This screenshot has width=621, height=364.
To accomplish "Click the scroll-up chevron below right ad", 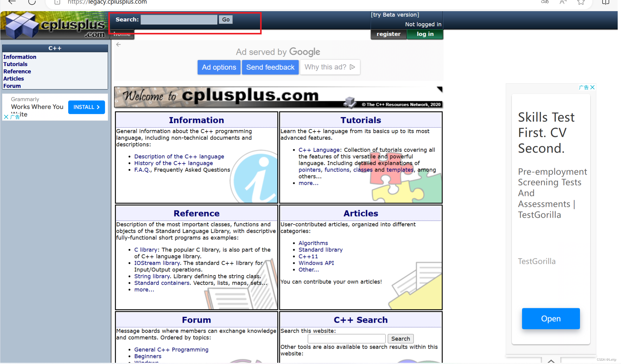I will tap(551, 361).
